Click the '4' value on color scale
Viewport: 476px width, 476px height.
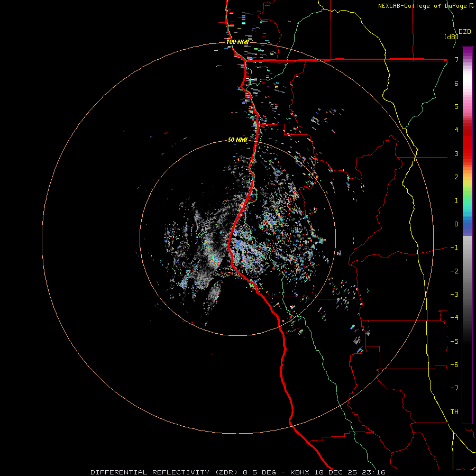pos(456,130)
